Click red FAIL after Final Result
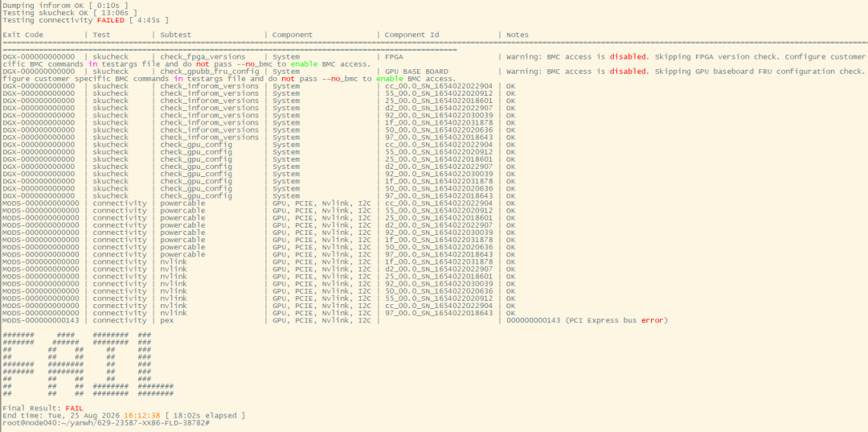 click(x=75, y=408)
